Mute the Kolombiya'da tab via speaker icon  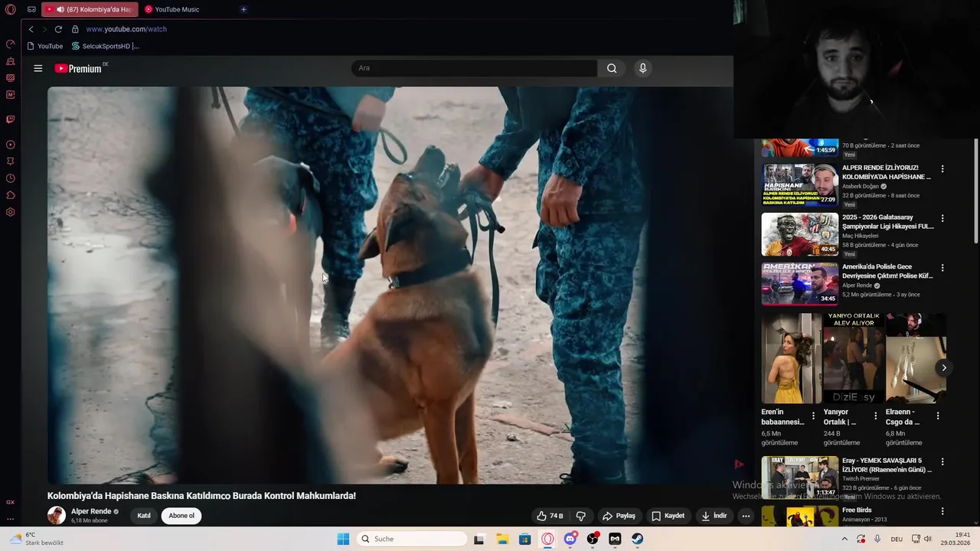click(x=60, y=9)
